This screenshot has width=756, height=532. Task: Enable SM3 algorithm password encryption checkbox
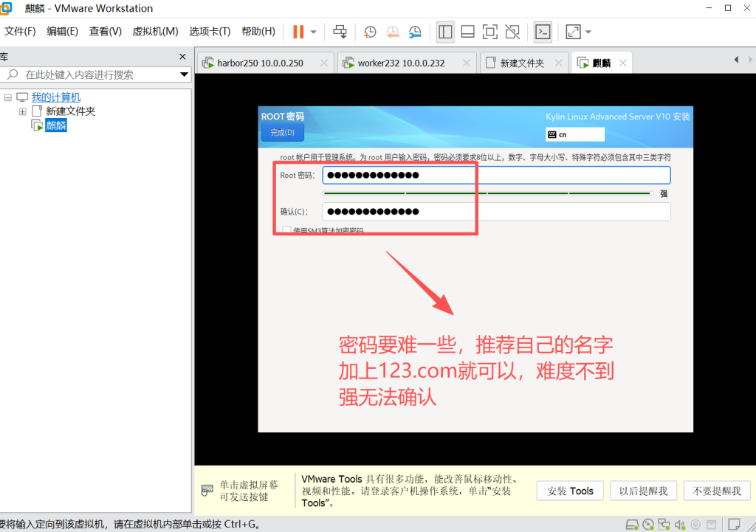[287, 231]
